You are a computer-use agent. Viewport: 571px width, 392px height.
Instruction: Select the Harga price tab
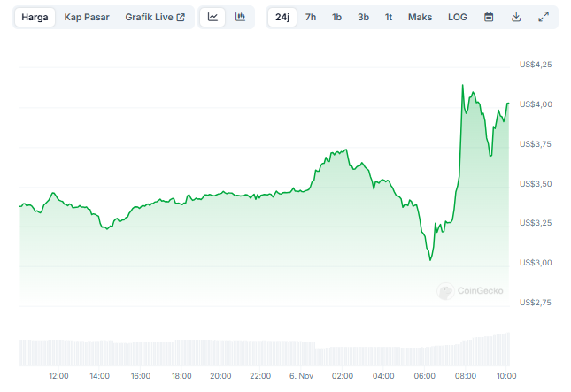(35, 17)
